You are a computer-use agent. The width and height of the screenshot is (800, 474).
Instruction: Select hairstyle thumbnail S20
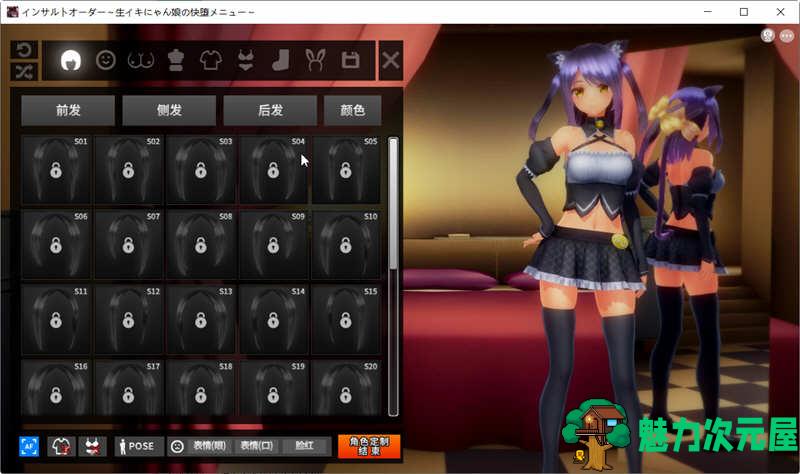(x=346, y=388)
